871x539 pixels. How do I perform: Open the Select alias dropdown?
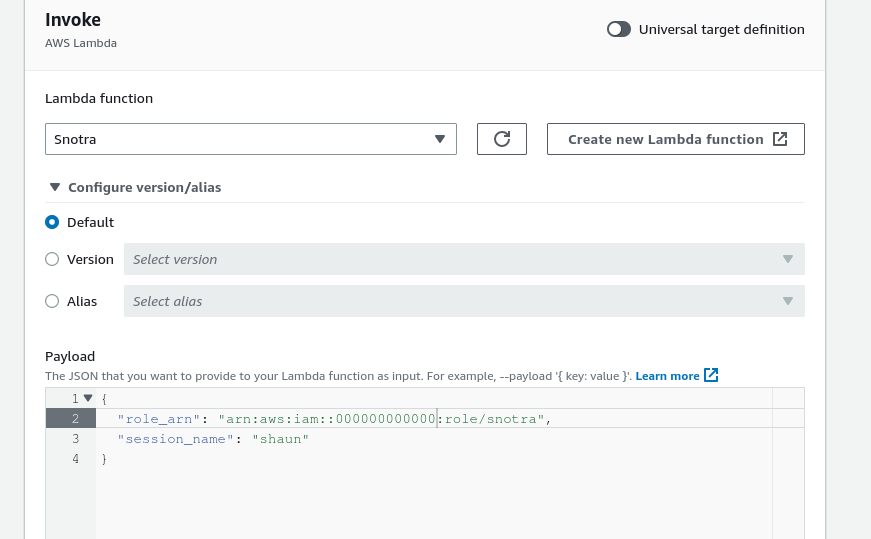pos(464,301)
